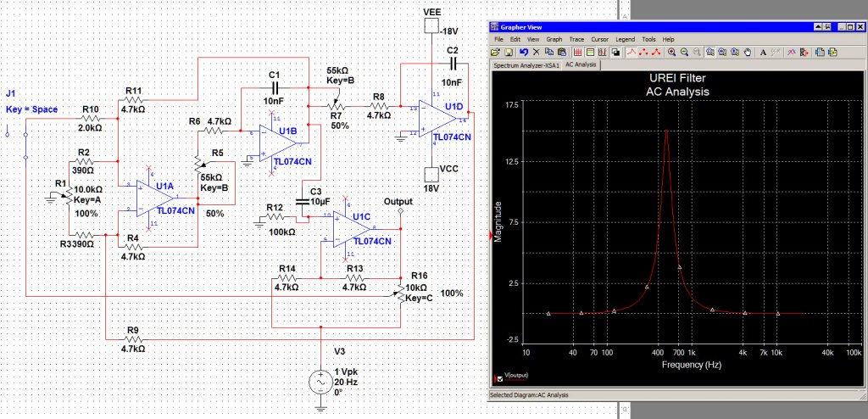Toggle the black/white background icon
This screenshot has width=868, height=419.
(615, 52)
